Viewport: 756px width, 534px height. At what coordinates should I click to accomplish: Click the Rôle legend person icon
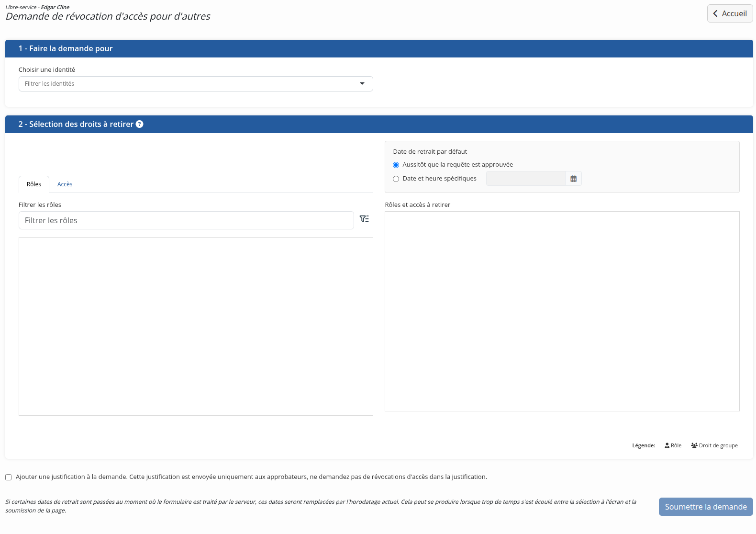(x=667, y=445)
